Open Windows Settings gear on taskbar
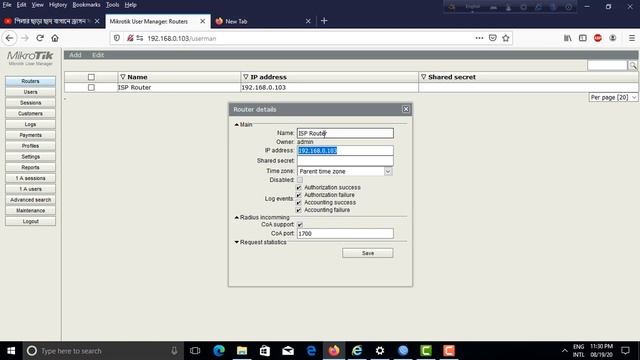 pos(380,351)
